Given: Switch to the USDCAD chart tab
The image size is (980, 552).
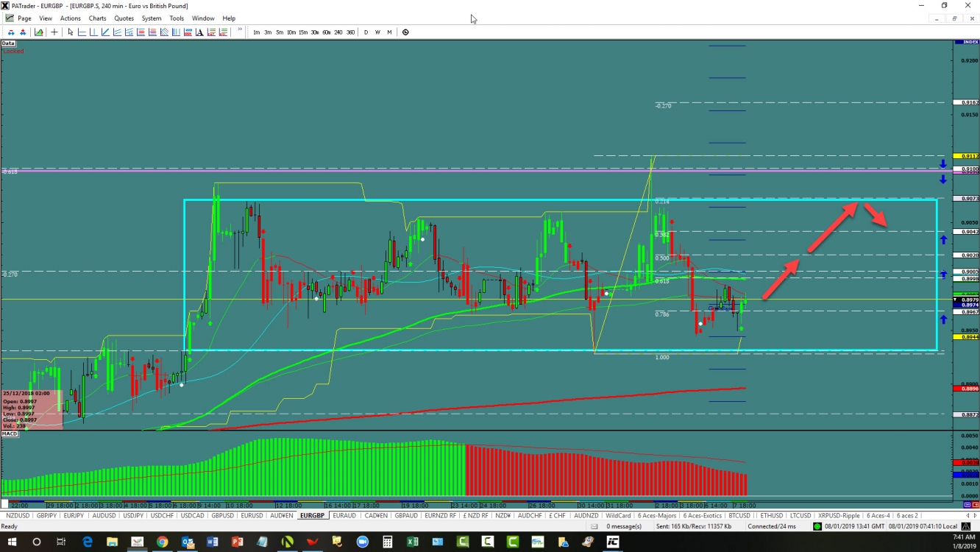Looking at the screenshot, I should click(192, 516).
